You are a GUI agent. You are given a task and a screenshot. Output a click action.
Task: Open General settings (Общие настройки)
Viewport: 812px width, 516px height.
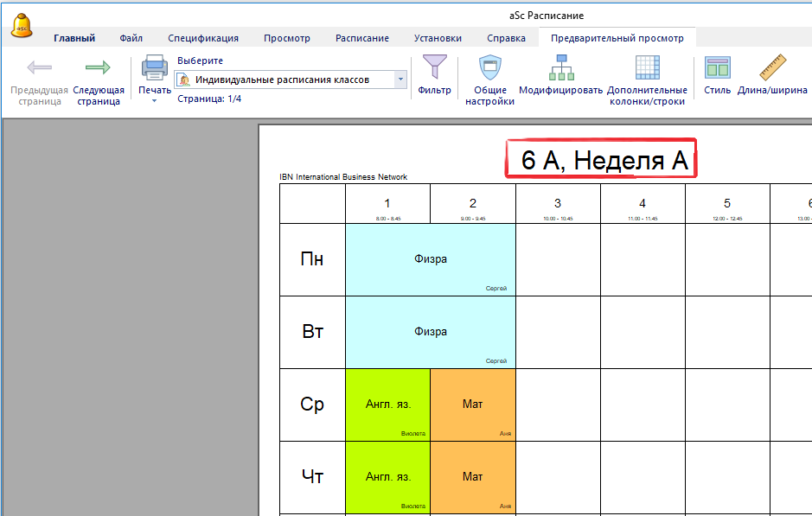click(489, 68)
